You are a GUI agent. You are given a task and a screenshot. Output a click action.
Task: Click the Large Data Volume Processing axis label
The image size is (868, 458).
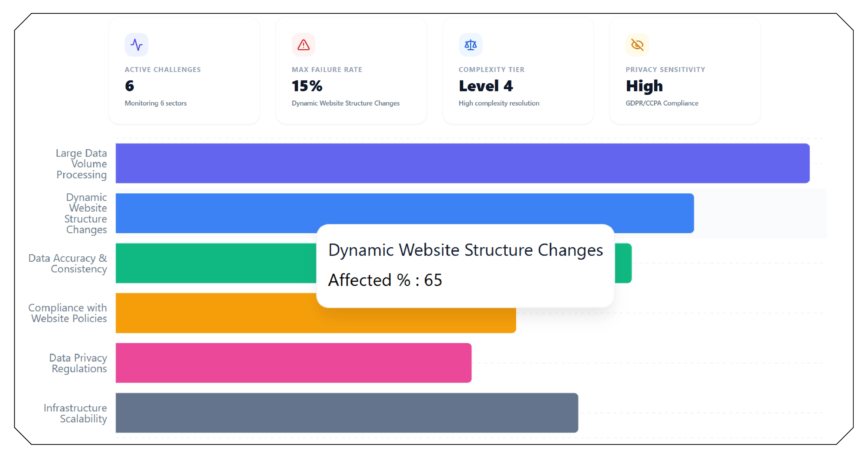tap(81, 164)
